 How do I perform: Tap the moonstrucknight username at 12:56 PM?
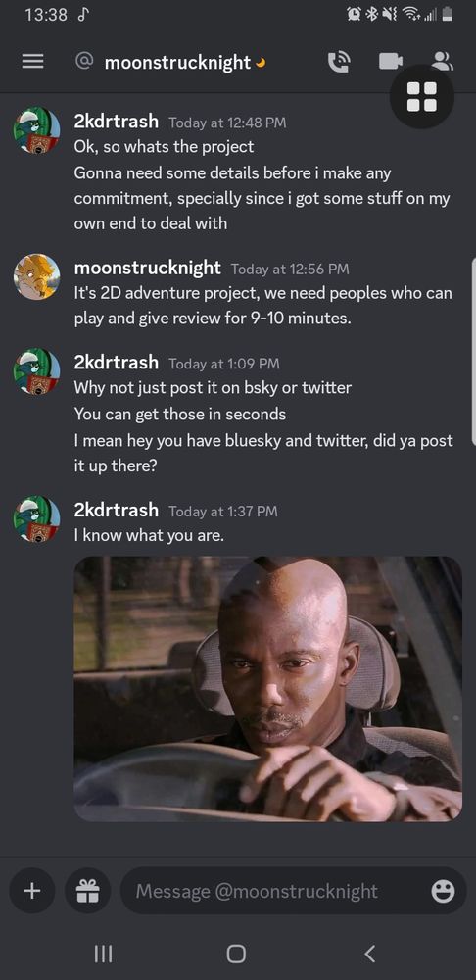[x=148, y=269]
